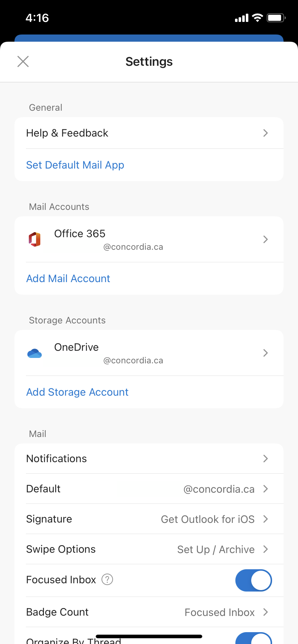The height and width of the screenshot is (644, 298).
Task: Tap the Mail Accounts section header
Action: coord(59,207)
